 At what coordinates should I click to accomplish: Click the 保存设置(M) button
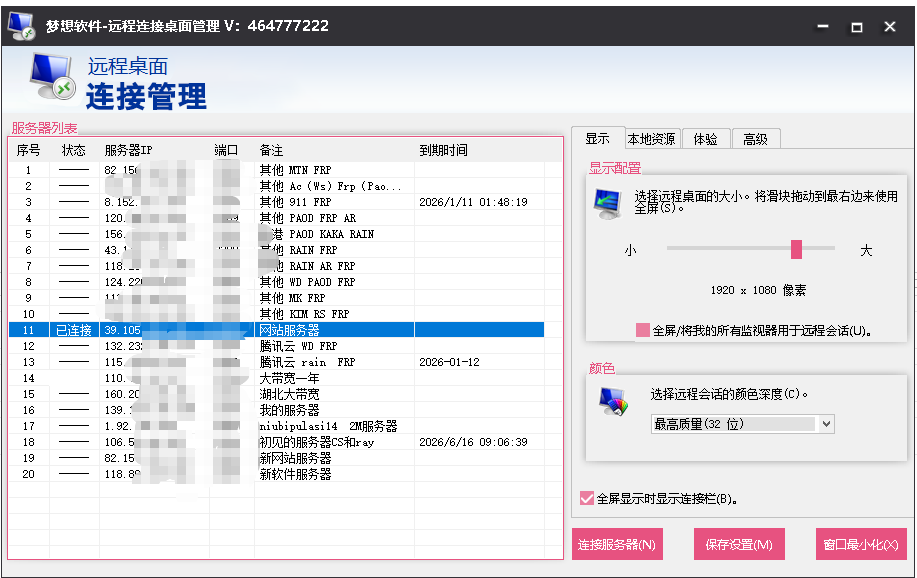point(739,544)
